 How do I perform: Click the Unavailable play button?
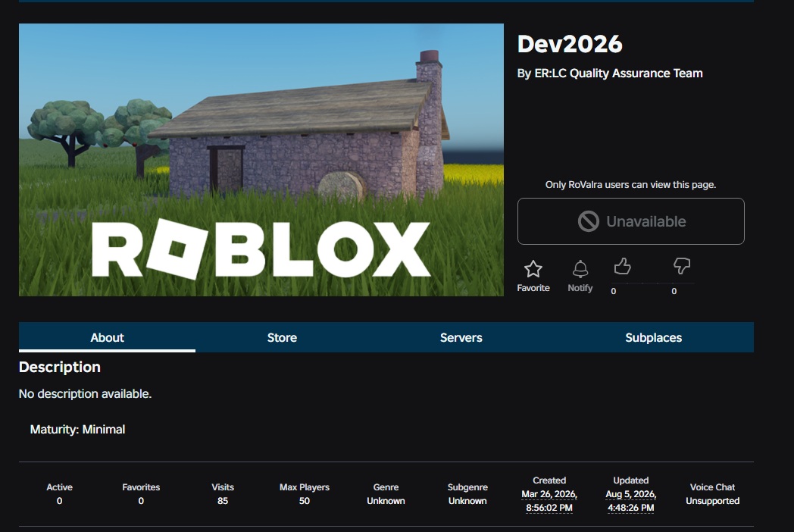pos(630,221)
